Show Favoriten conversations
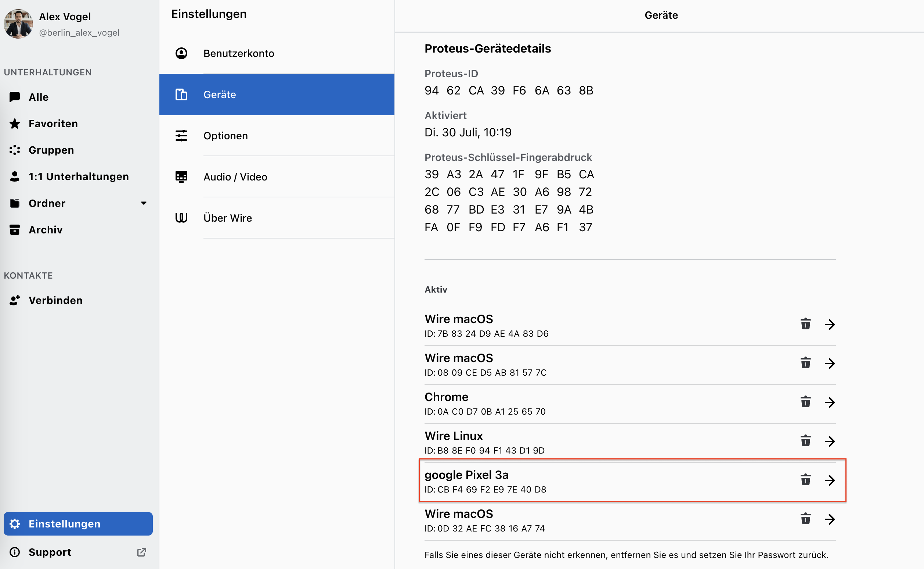Viewport: 924px width, 569px height. pos(78,124)
